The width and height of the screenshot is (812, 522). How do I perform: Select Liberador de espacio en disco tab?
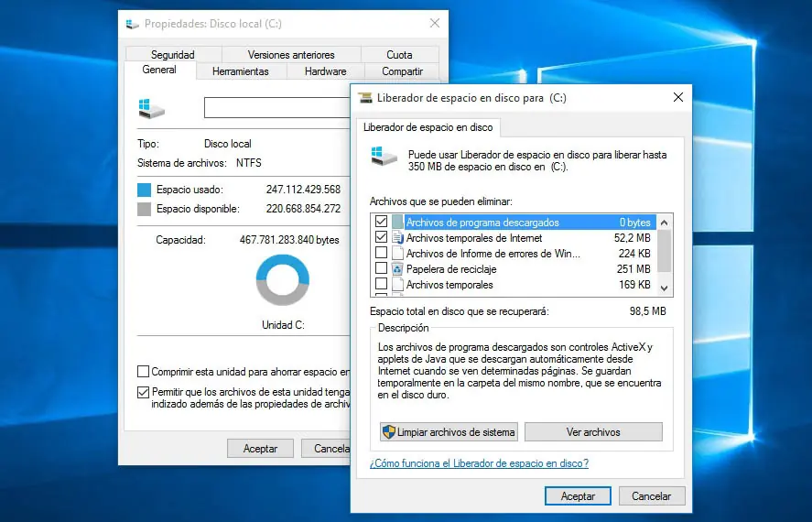click(x=428, y=127)
